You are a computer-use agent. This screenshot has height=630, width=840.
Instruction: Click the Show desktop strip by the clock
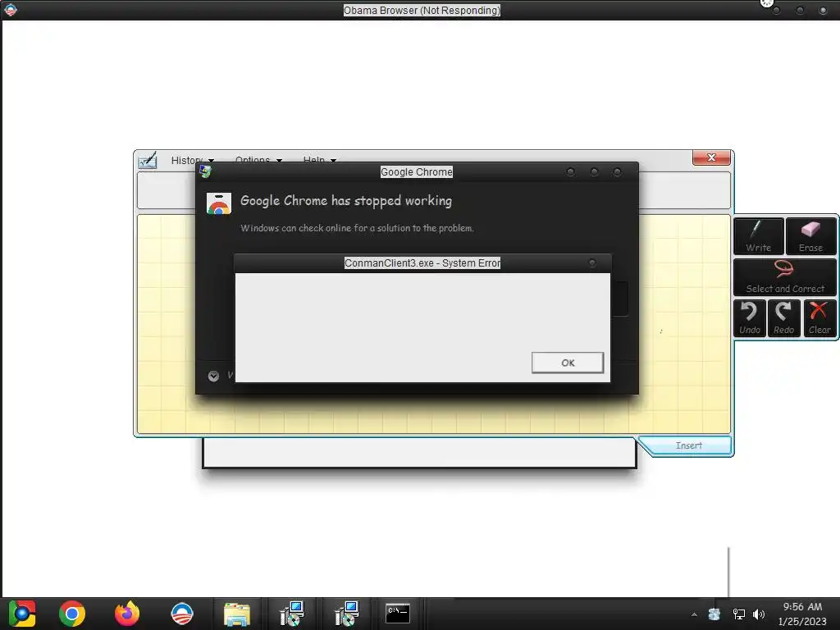pyautogui.click(x=836, y=614)
